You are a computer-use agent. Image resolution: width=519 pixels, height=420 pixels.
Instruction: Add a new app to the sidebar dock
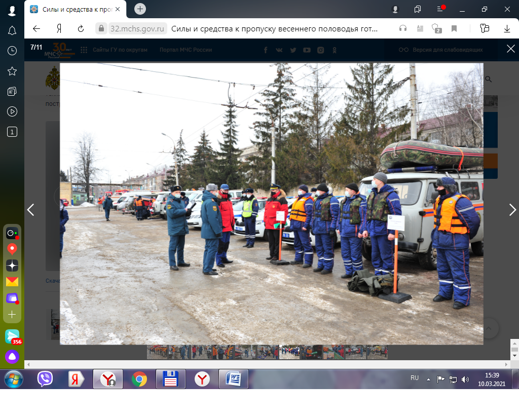pos(12,315)
